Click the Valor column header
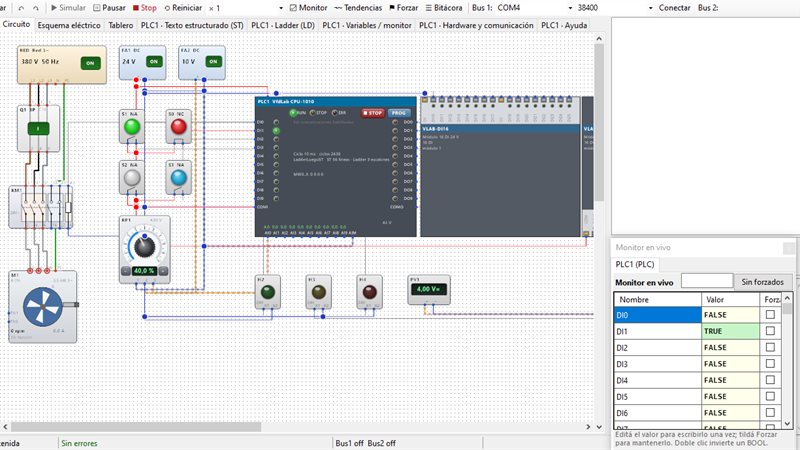The width and height of the screenshot is (800, 450). pos(730,299)
